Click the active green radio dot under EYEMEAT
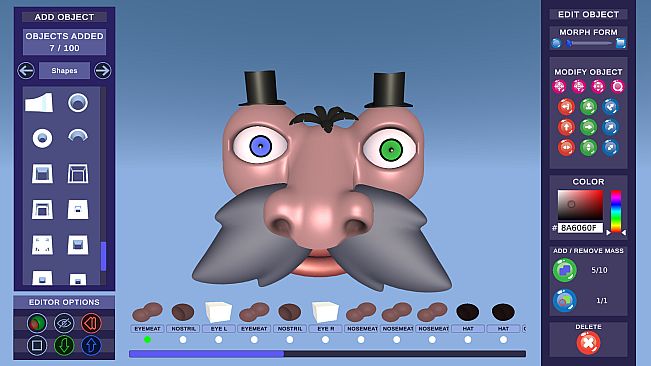Viewport: 651px width, 366px height. (147, 339)
